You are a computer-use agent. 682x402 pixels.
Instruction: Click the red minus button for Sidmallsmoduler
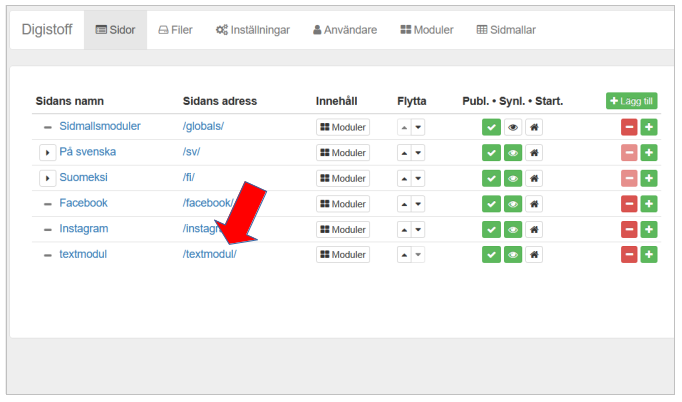pos(629,127)
